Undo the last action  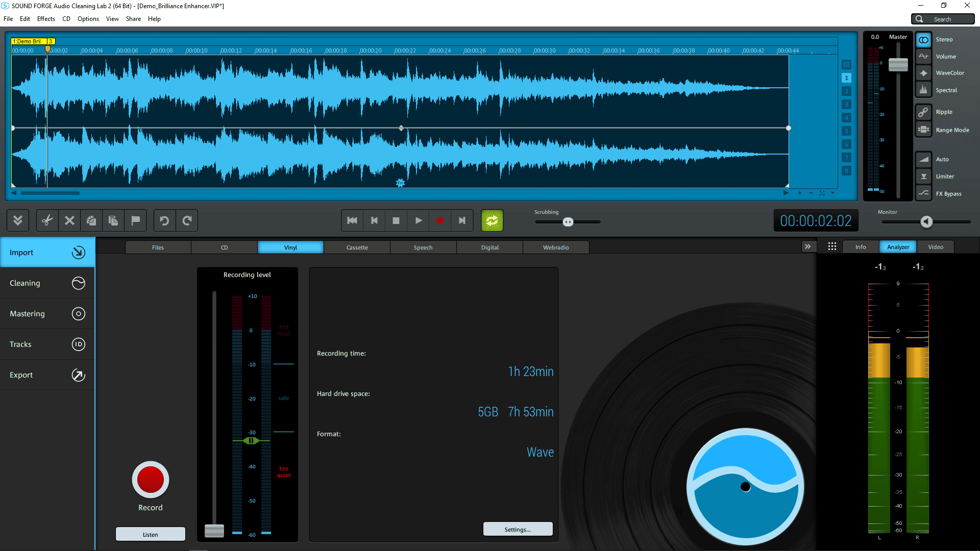click(164, 220)
